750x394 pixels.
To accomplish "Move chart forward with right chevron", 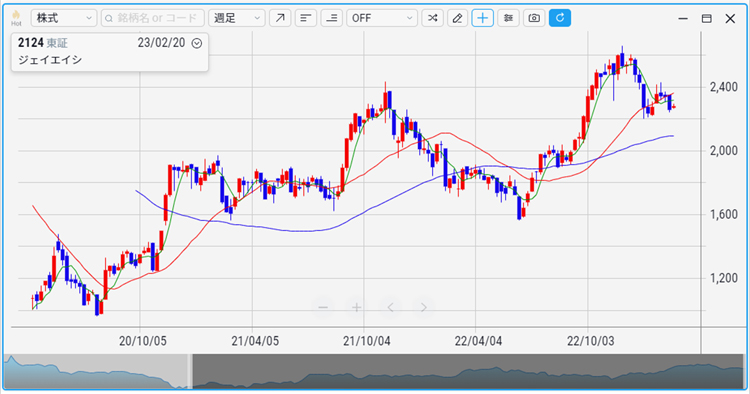I will (x=424, y=307).
